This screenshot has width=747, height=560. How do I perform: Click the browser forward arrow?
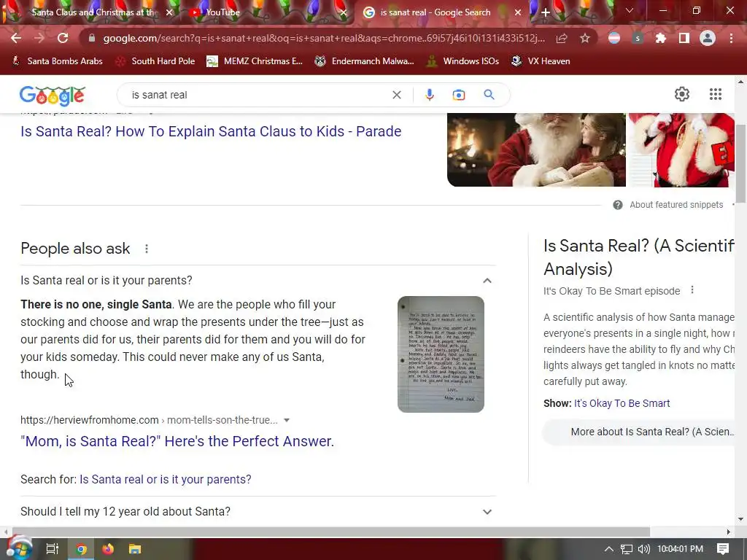coord(39,38)
